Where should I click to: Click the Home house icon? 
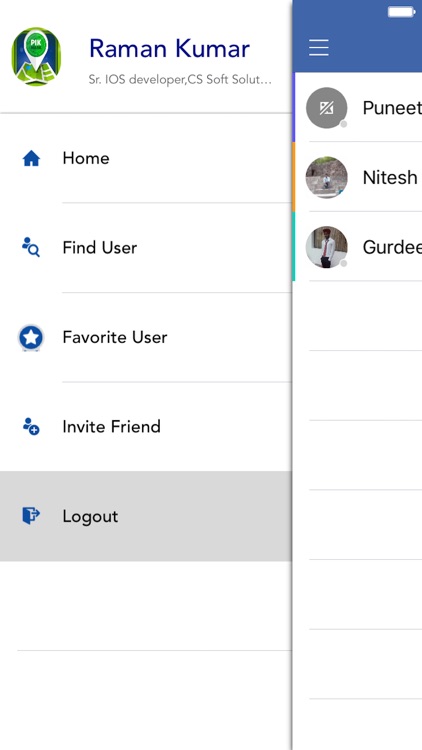pos(32,158)
